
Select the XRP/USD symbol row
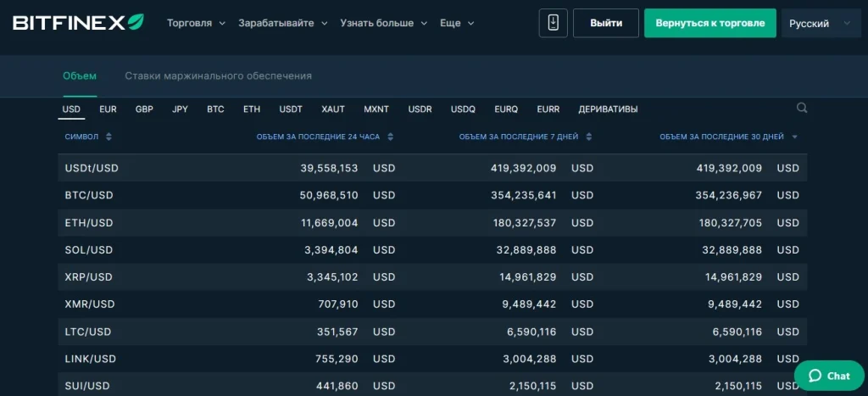[x=432, y=277]
